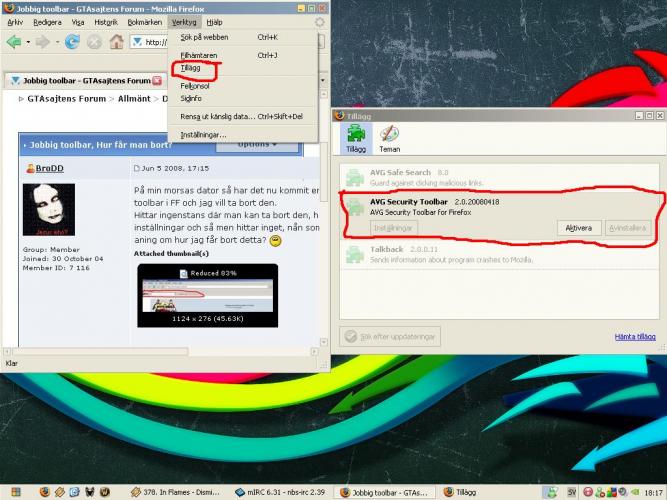Open the Bokmärken menu
The width and height of the screenshot is (667, 500).
click(145, 22)
